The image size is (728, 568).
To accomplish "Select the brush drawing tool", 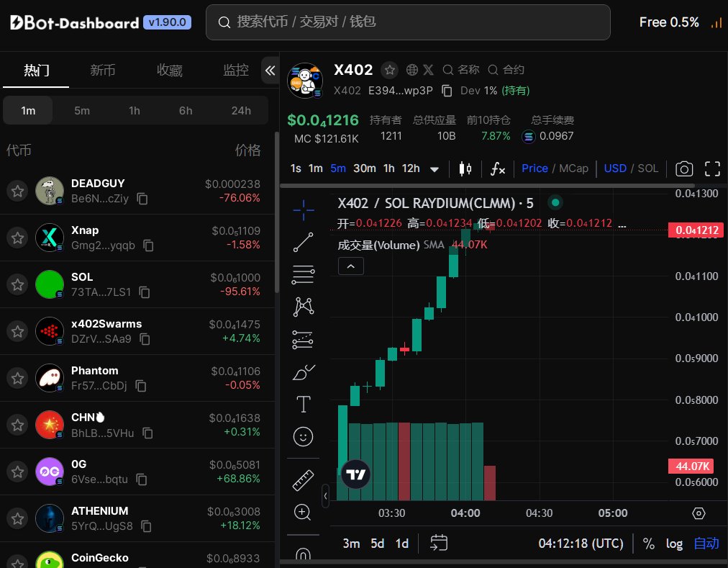I will point(303,372).
